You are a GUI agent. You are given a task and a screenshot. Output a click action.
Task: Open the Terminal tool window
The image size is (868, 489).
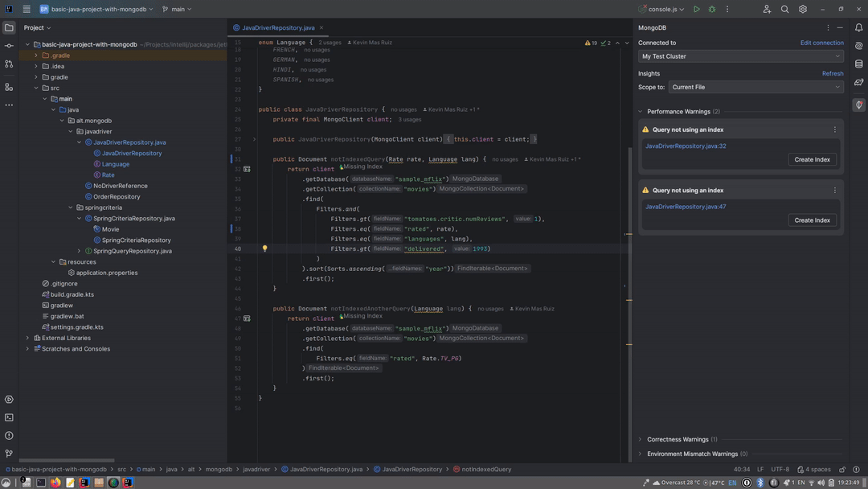(9, 417)
